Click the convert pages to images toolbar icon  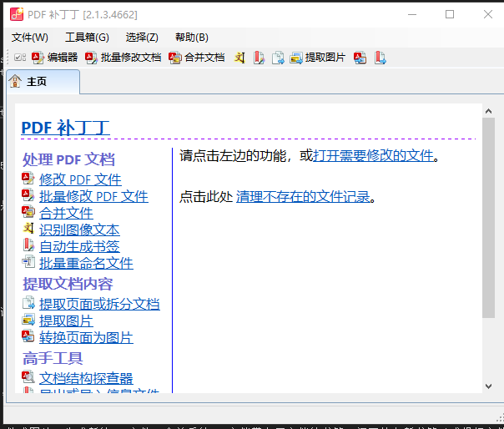click(360, 58)
